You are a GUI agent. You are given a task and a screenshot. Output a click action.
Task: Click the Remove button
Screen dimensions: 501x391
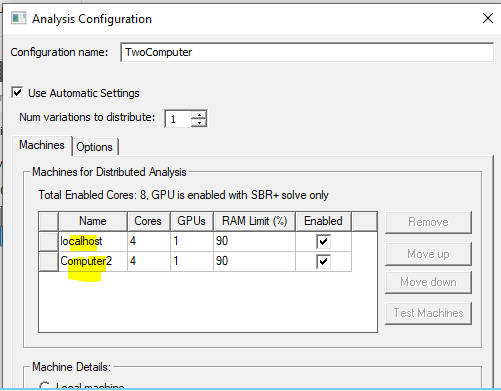click(428, 222)
